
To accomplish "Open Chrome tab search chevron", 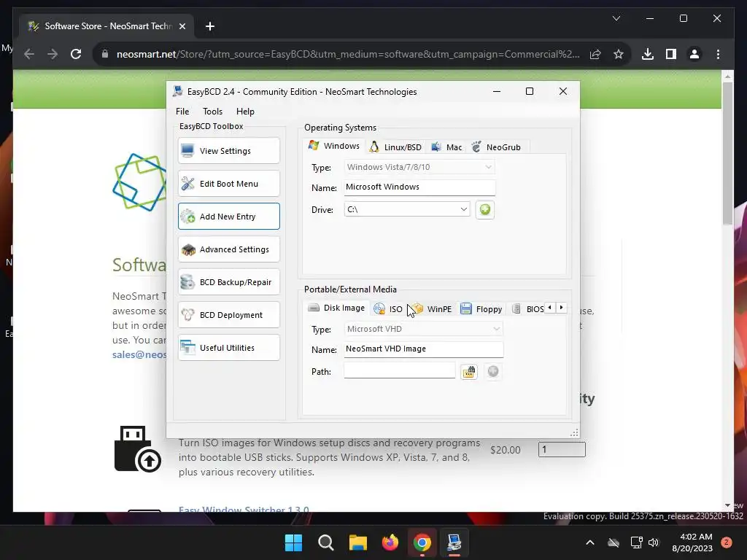I will pos(616,18).
